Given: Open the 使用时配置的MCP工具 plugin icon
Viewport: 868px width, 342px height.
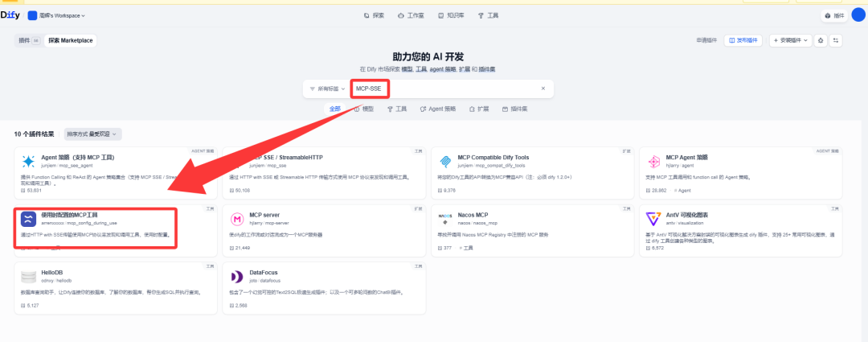Looking at the screenshot, I should coord(28,219).
